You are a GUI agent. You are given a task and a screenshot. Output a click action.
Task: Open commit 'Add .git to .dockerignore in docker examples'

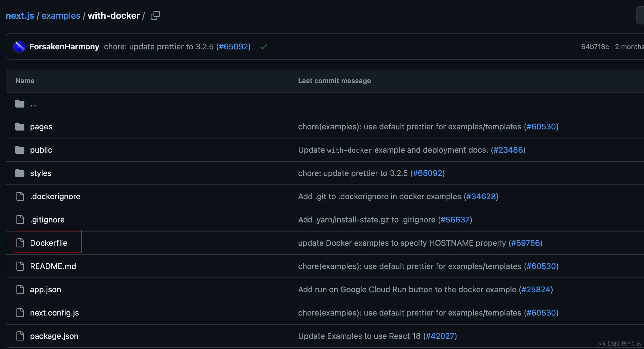click(x=380, y=196)
